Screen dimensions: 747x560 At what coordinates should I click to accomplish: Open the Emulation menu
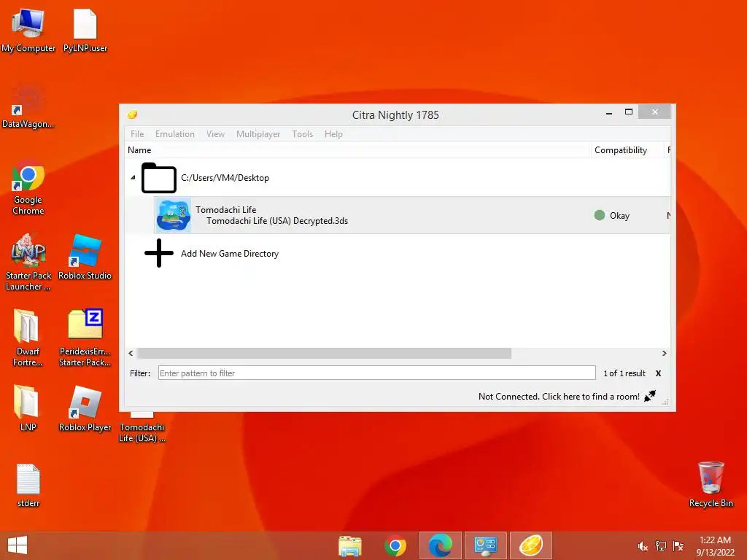[175, 134]
